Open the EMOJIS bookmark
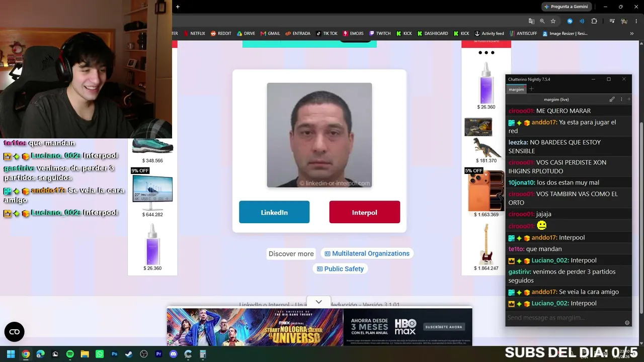 353,34
